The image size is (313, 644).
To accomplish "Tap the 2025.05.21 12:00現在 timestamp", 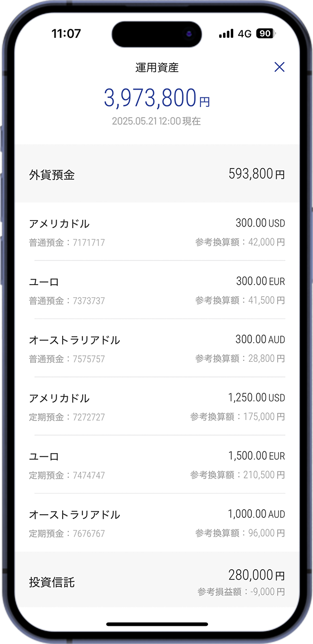I will tap(156, 121).
